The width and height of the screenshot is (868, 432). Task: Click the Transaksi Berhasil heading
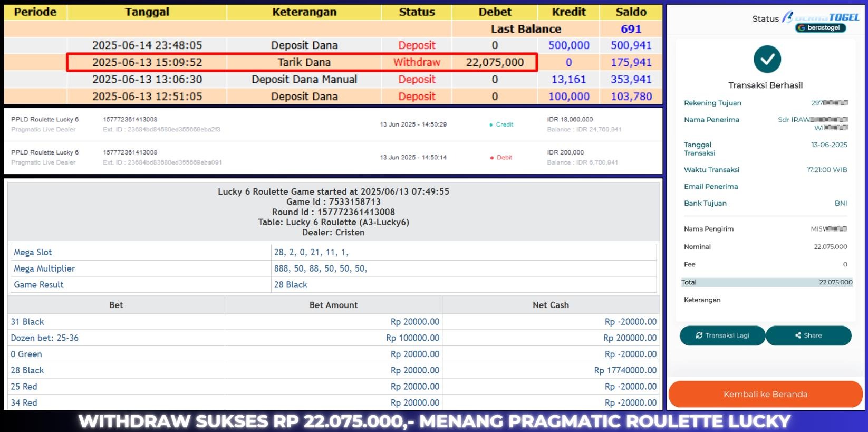765,85
